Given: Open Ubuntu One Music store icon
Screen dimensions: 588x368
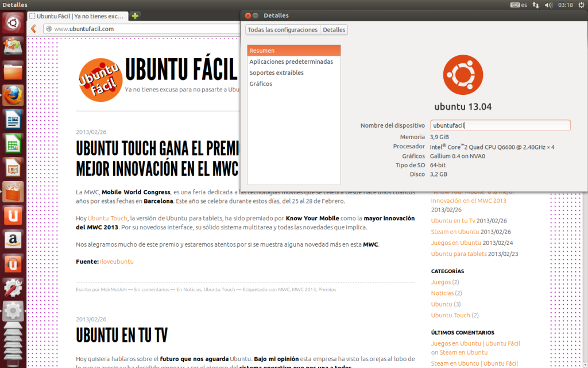Looking at the screenshot, I should tap(13, 264).
